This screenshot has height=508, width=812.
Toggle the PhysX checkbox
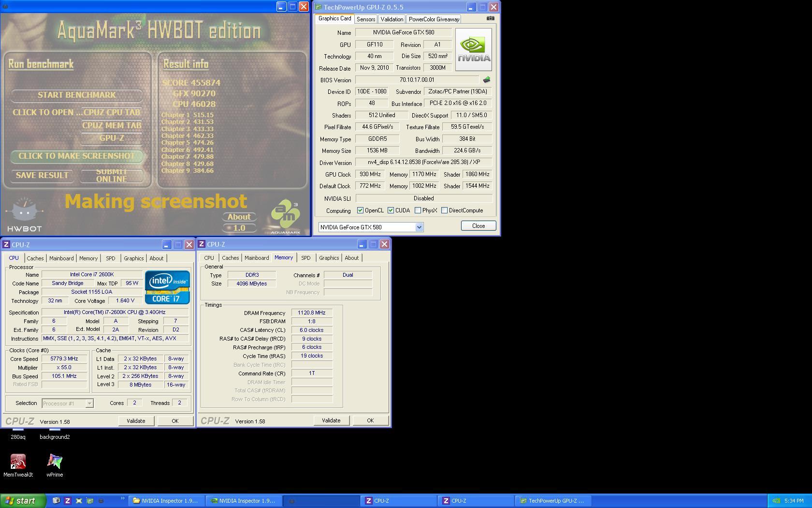[418, 210]
